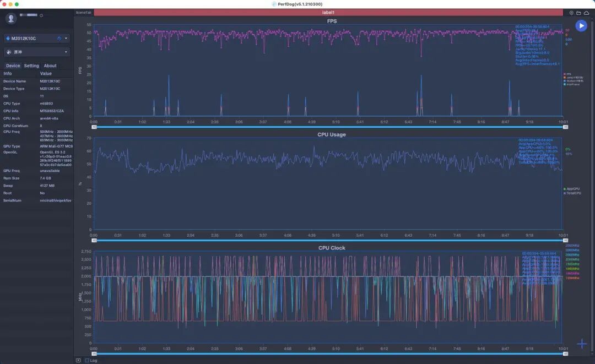Viewport: 595px width, 364px height.
Task: Add a chart with the blue plus icon
Action: 582,344
